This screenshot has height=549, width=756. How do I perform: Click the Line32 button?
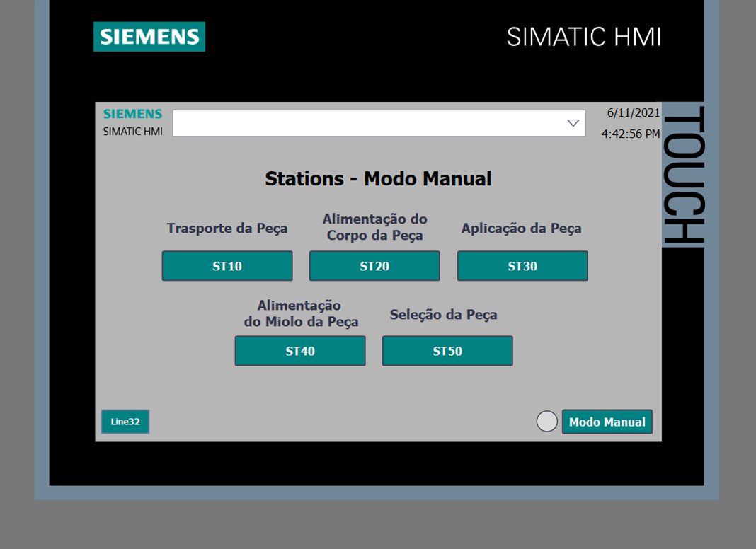[x=125, y=422]
